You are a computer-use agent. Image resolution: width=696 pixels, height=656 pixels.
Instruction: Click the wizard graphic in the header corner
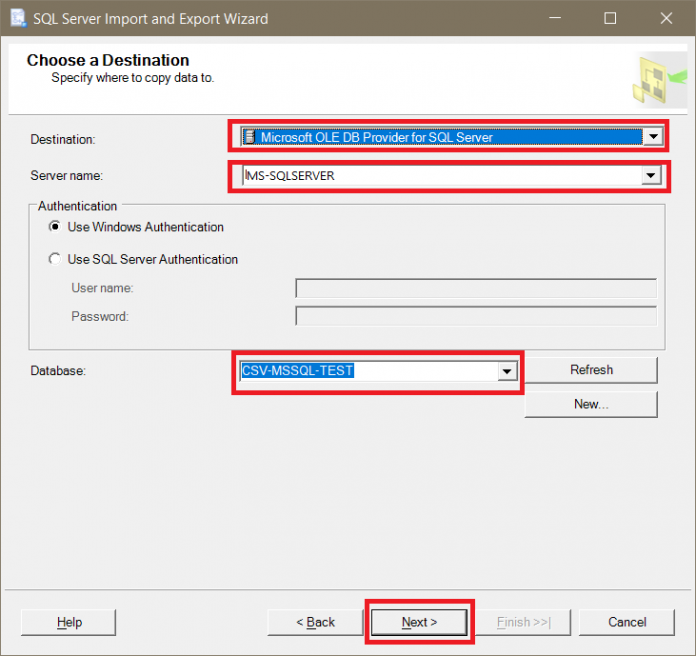tap(657, 78)
